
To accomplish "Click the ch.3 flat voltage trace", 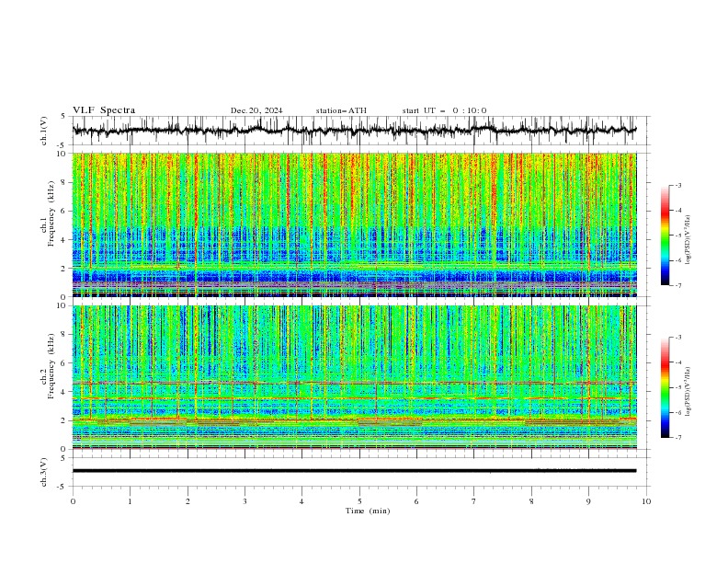I will [x=354, y=471].
